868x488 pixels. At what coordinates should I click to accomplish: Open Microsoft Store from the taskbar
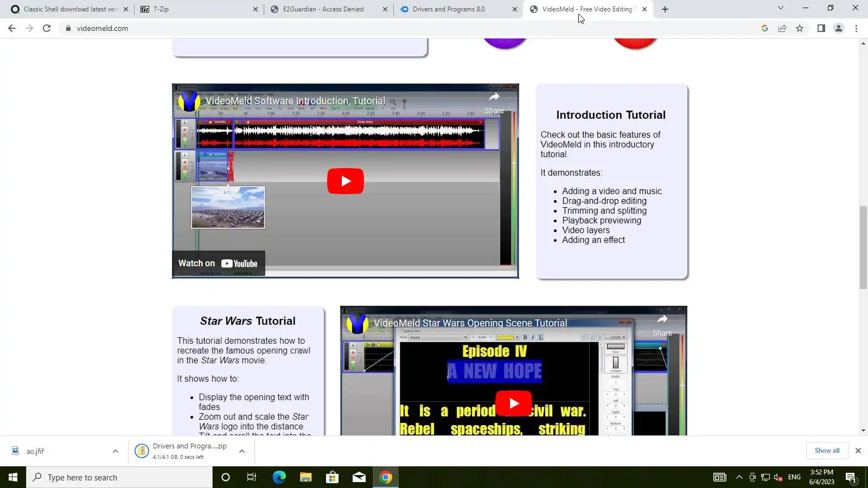point(332,477)
